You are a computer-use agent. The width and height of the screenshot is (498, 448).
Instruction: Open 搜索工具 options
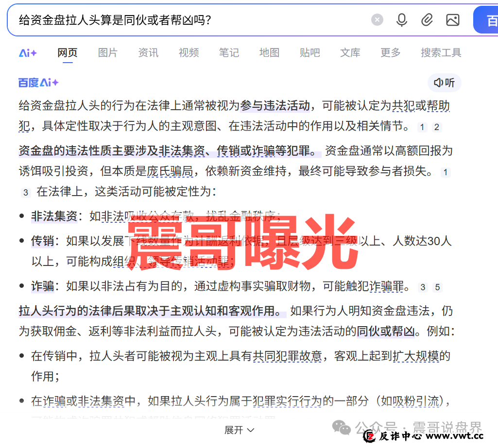441,53
